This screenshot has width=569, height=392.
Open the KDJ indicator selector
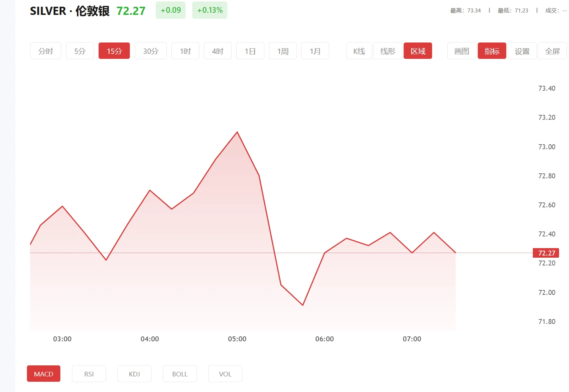(x=134, y=374)
